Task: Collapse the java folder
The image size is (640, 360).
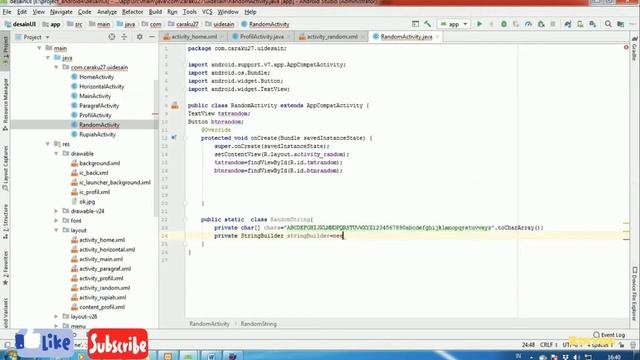Action: pos(48,58)
